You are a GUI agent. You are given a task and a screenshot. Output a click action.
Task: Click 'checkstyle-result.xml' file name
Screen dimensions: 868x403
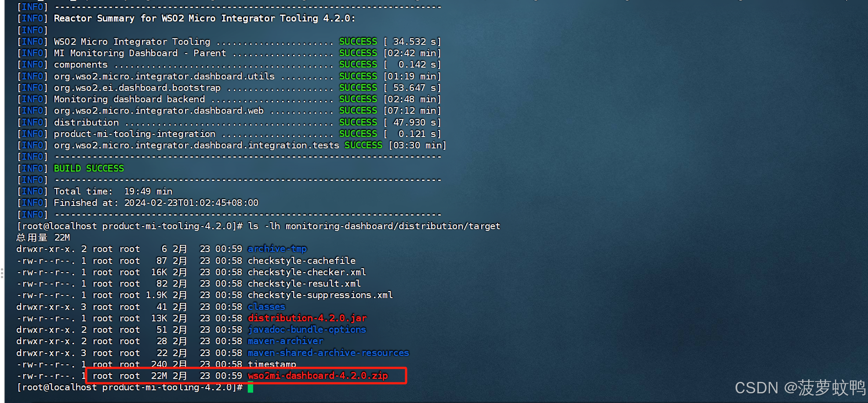coord(304,284)
